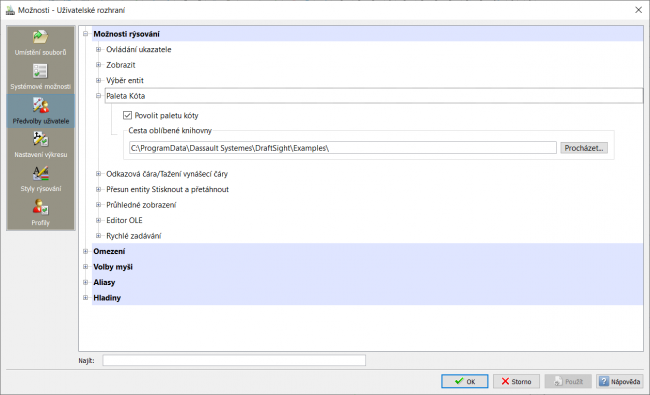This screenshot has height=395, width=650.
Task: Expand the Rychlé zadávání node
Action: click(x=98, y=236)
